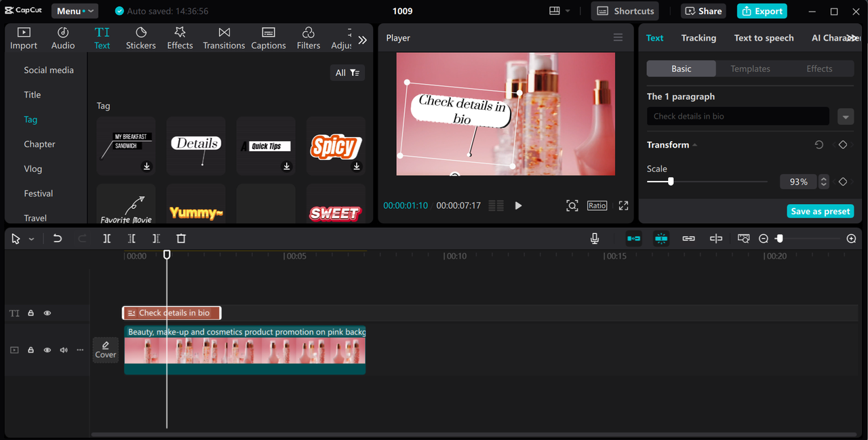Delete the selected clip with trash icon

click(181, 239)
